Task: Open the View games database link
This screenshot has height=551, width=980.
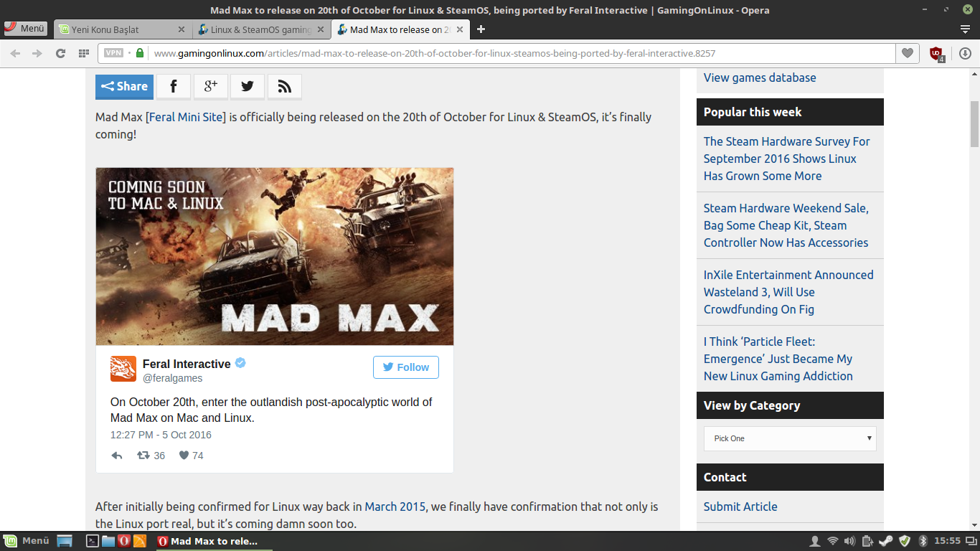Action: 760,77
